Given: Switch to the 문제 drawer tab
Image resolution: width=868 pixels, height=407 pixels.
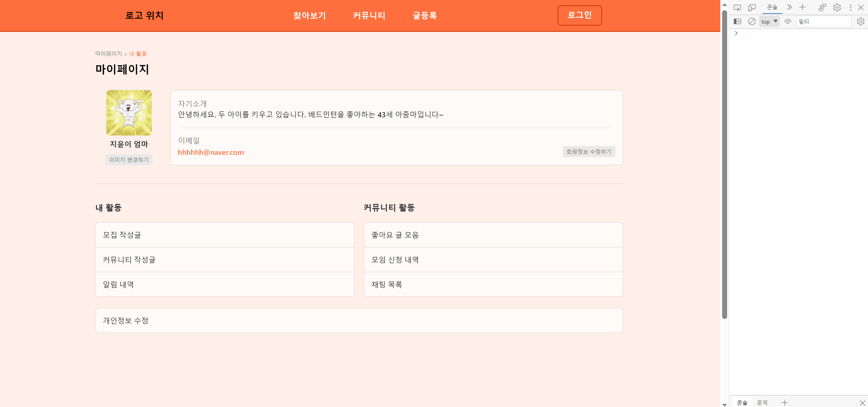Looking at the screenshot, I should [762, 402].
